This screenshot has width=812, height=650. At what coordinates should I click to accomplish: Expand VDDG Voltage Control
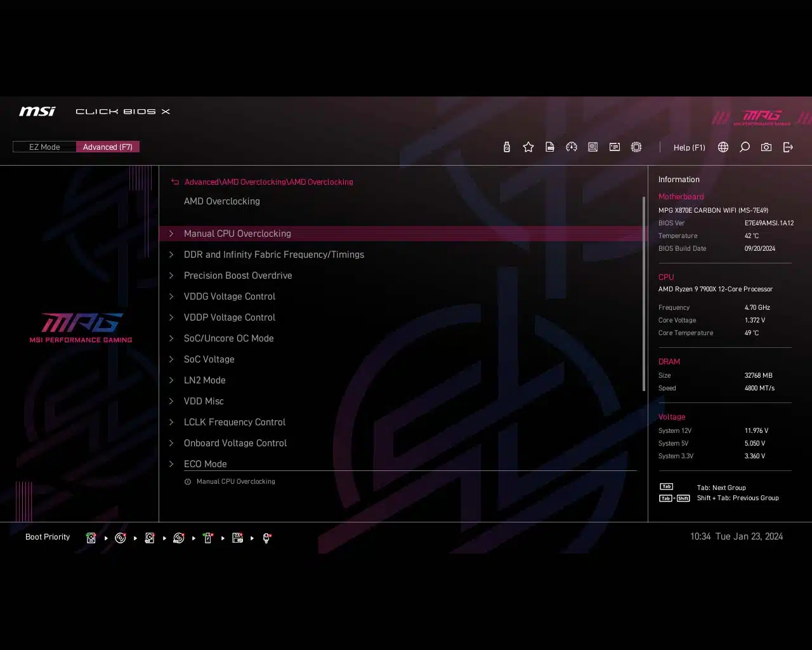[403, 296]
